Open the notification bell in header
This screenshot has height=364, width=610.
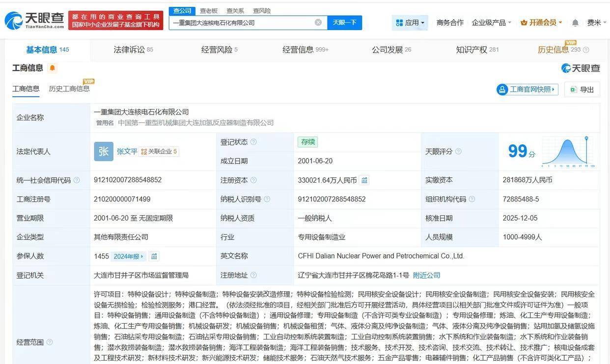coord(575,23)
